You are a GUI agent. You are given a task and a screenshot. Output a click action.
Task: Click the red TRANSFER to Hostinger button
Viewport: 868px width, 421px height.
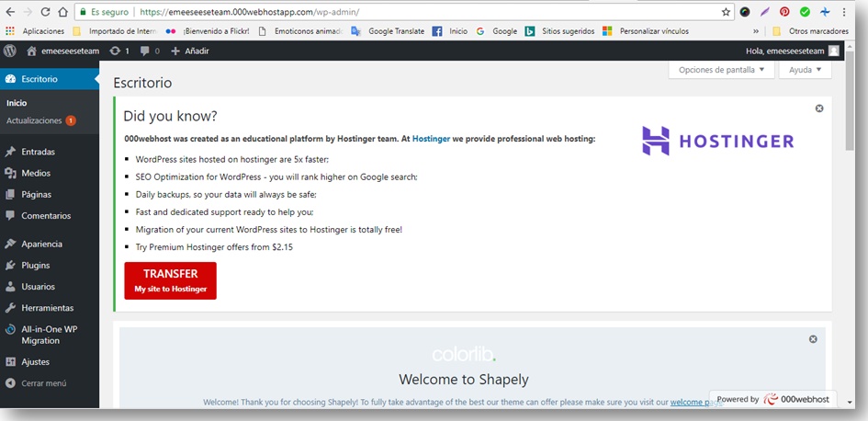171,281
